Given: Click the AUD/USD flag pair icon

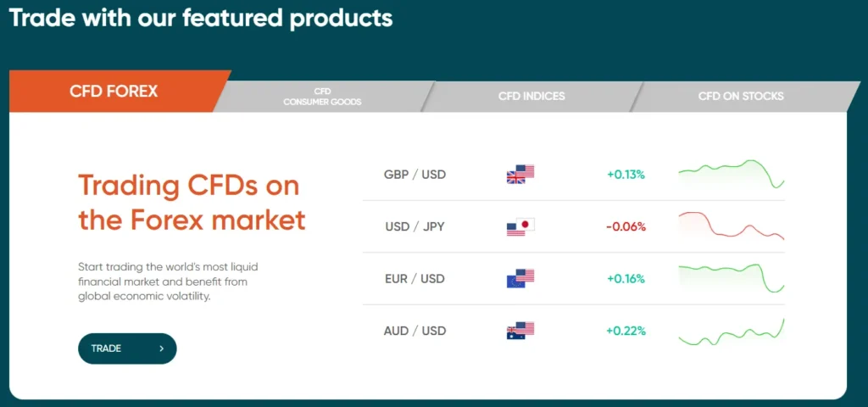Looking at the screenshot, I should coord(520,331).
